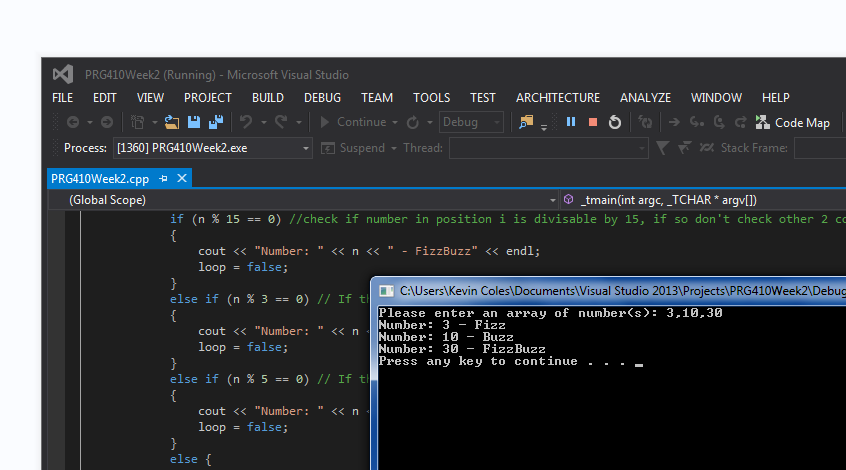
Task: Open the Thread dropdown box
Action: (548, 148)
